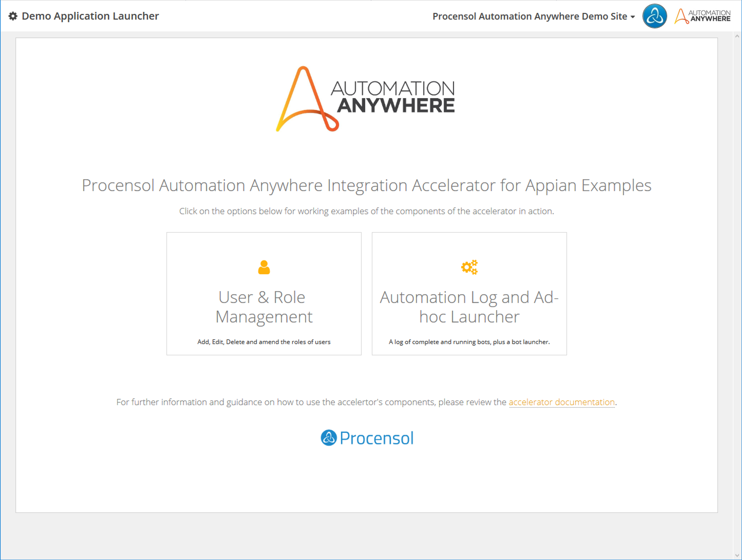The image size is (742, 560).
Task: Open the User & Role Management card
Action: click(264, 293)
